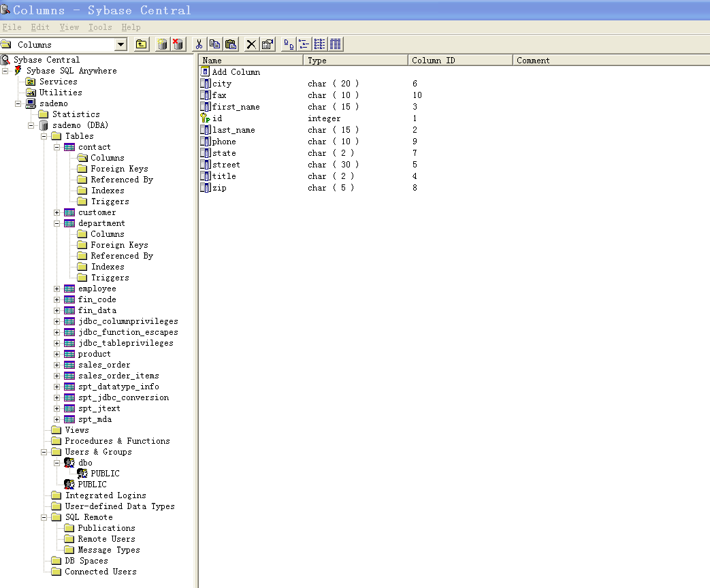Click the Comment column header

611,60
